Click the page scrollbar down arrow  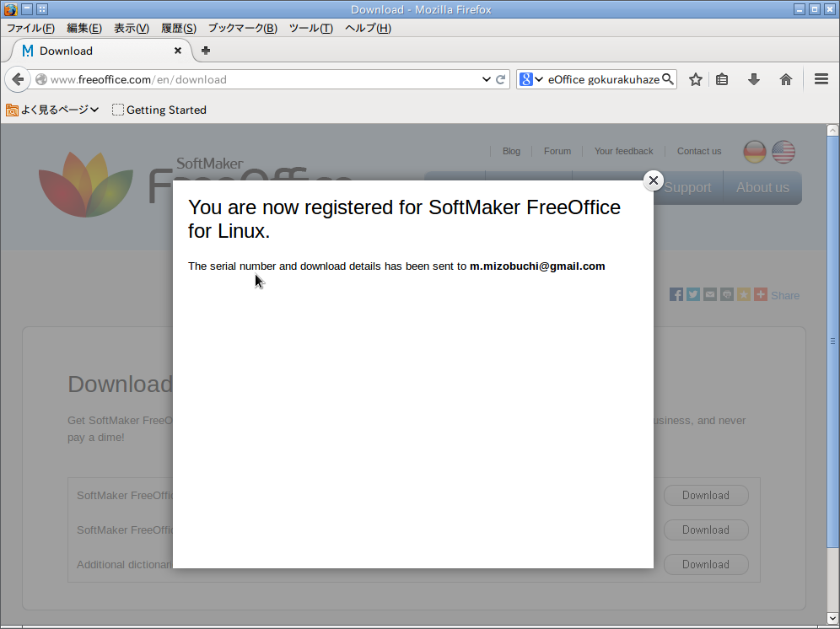[832, 619]
